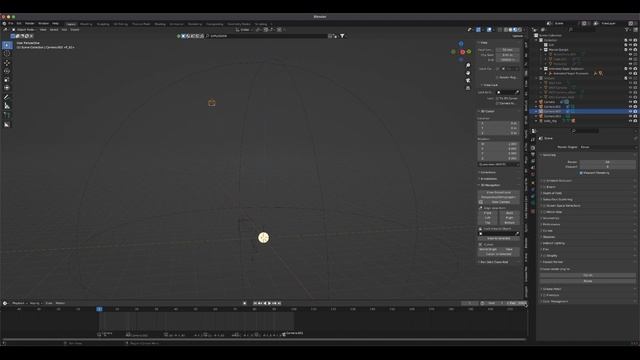Select the 3D Cursor tool
640x360 pixels.
[x=7, y=53]
